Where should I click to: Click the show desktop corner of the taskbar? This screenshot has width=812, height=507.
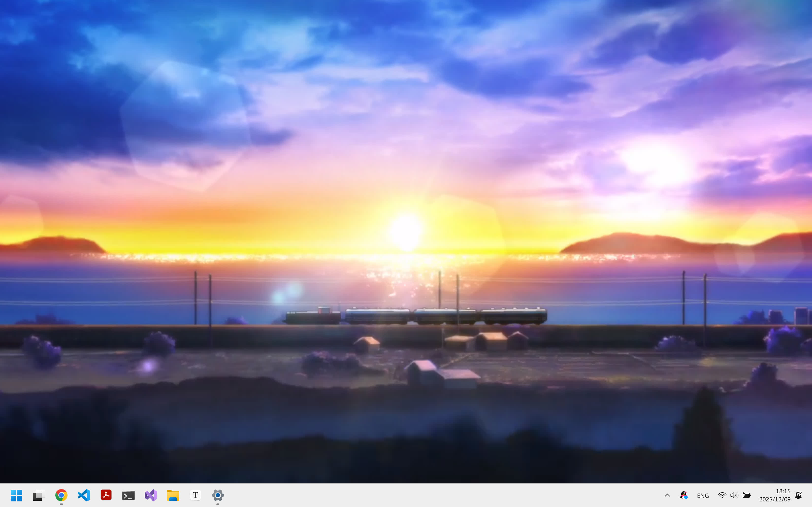pos(810,495)
